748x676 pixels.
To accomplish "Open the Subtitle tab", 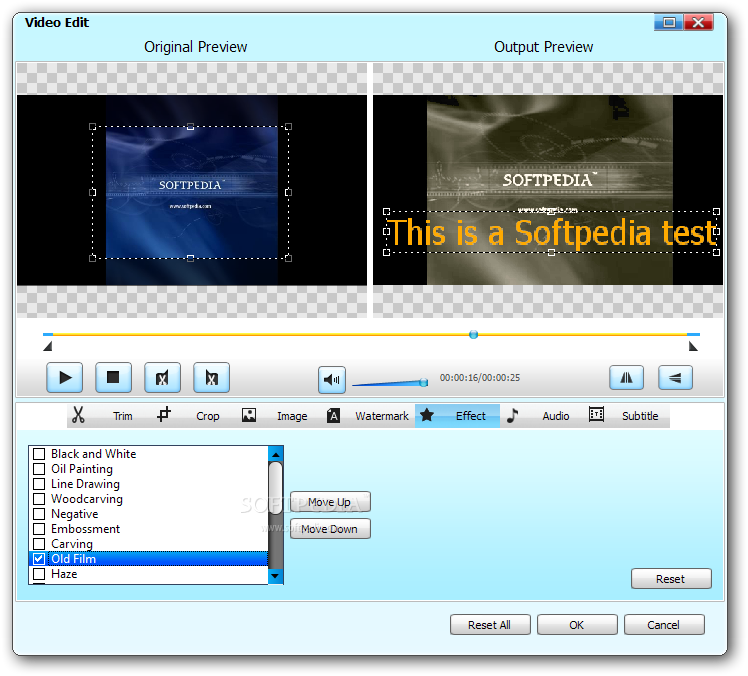I will (x=640, y=416).
